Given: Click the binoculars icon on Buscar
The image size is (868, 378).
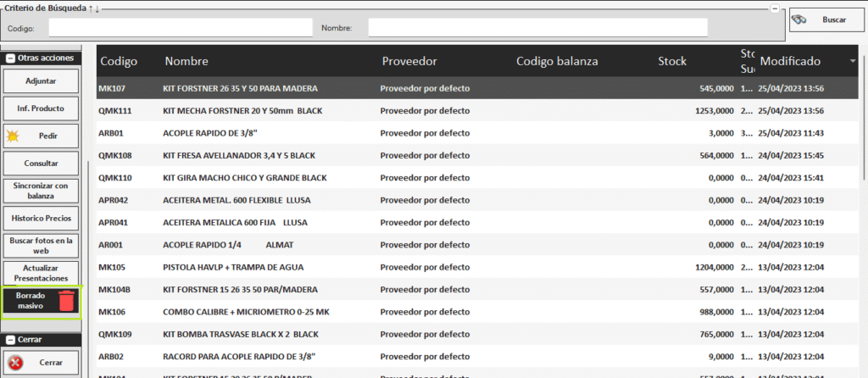Looking at the screenshot, I should coord(798,19).
